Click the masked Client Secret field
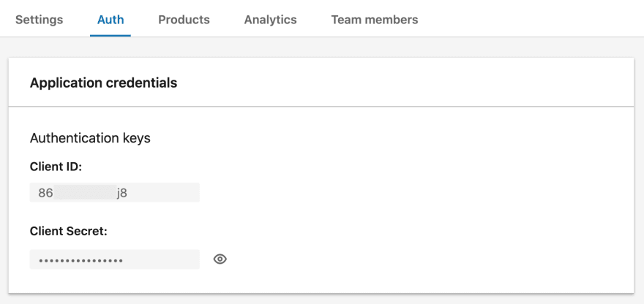The width and height of the screenshot is (644, 304). click(x=115, y=259)
